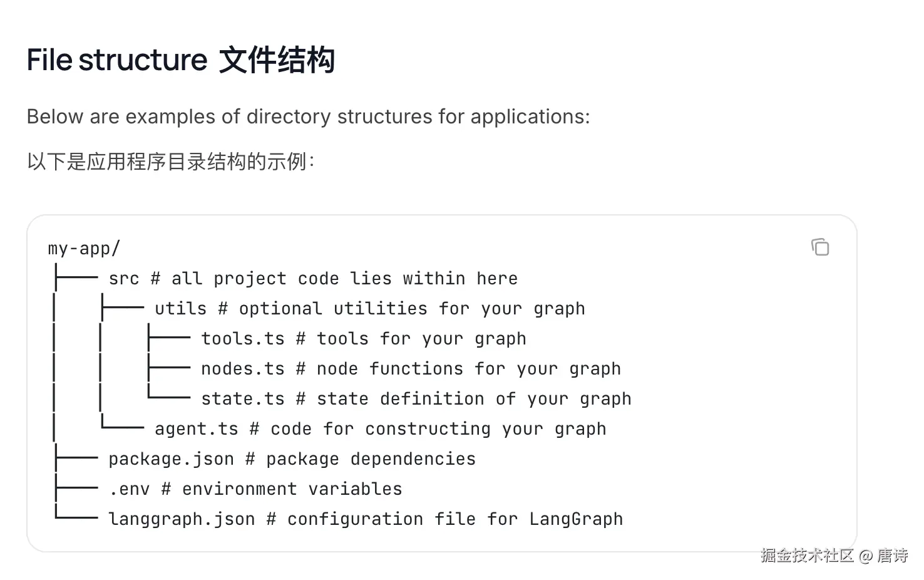Image resolution: width=924 pixels, height=580 pixels.
Task: Click the .env file entry
Action: point(129,489)
